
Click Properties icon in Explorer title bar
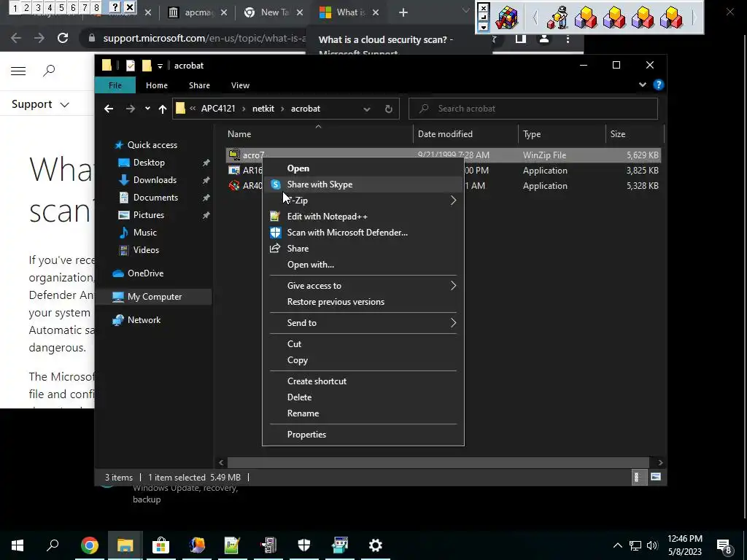130,66
